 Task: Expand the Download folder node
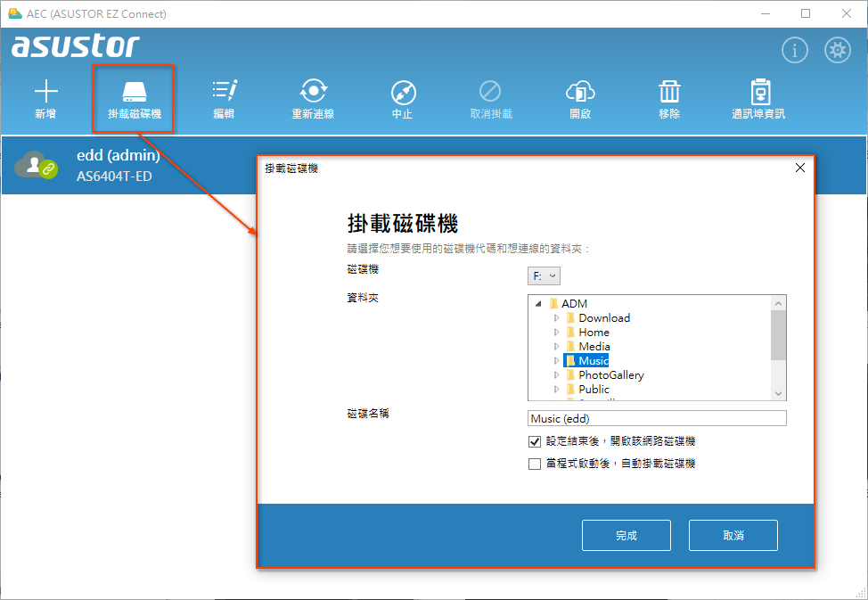556,318
